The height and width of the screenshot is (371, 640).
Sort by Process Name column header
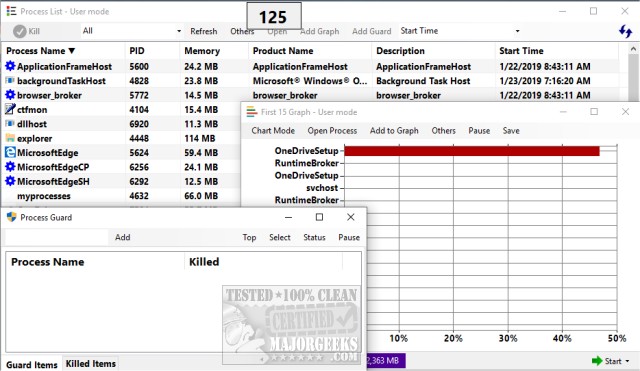coord(40,51)
